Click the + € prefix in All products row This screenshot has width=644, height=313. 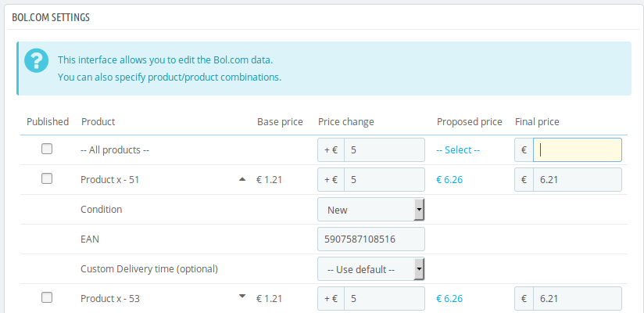tap(331, 149)
